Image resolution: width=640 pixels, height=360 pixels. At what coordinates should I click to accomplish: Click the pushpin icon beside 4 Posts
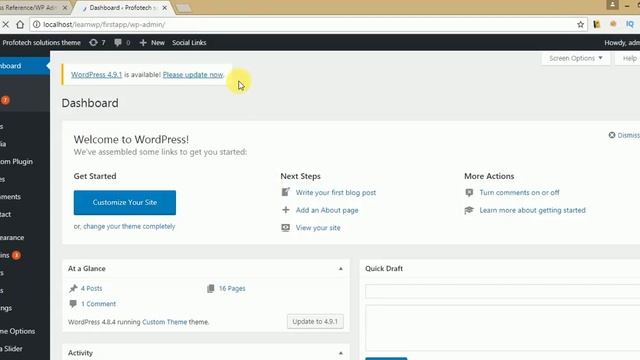73,289
